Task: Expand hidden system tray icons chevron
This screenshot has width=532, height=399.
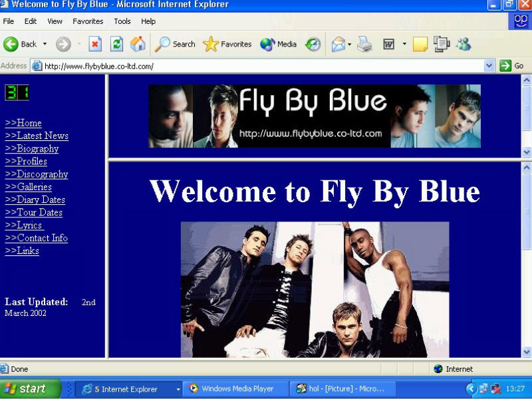Action: [471, 389]
